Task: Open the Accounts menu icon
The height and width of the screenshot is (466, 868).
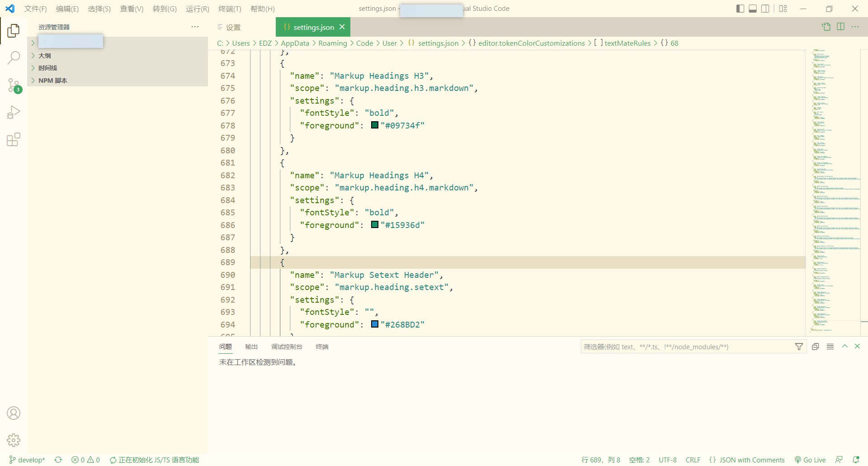Action: pyautogui.click(x=14, y=413)
